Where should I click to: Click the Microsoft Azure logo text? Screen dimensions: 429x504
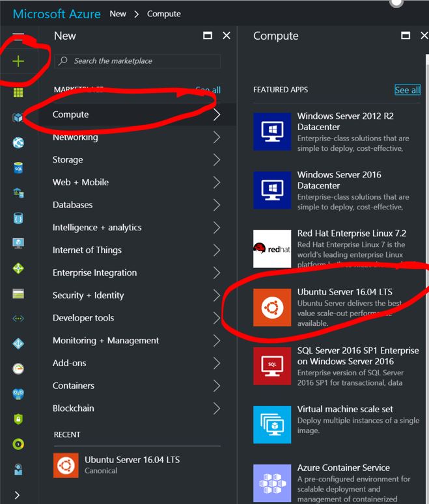[x=57, y=14]
